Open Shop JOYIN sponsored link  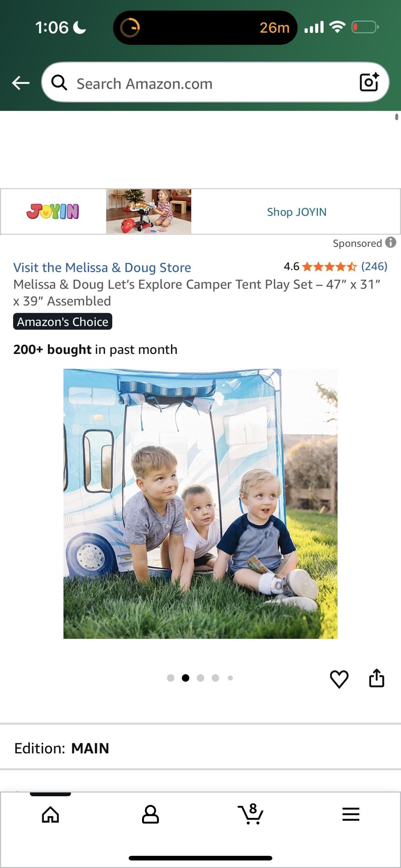pyautogui.click(x=296, y=212)
